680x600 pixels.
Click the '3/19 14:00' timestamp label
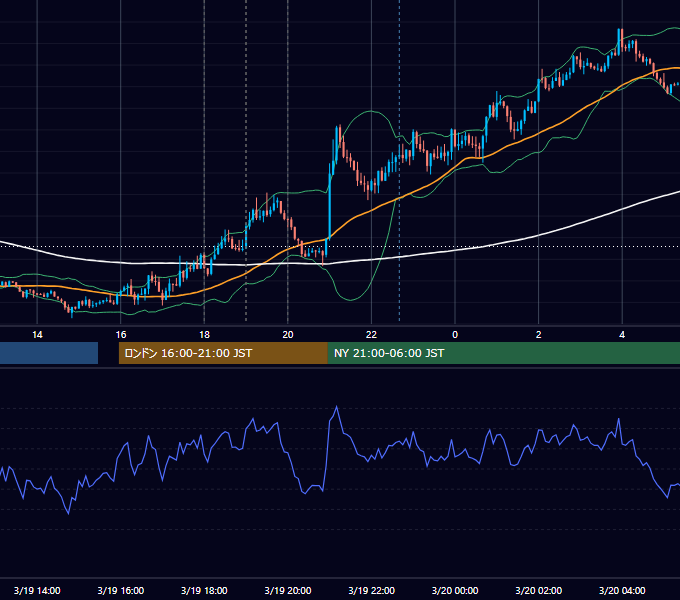pos(37,590)
